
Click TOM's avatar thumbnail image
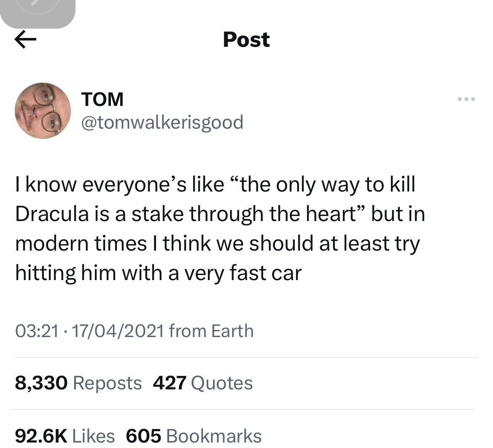click(x=43, y=111)
